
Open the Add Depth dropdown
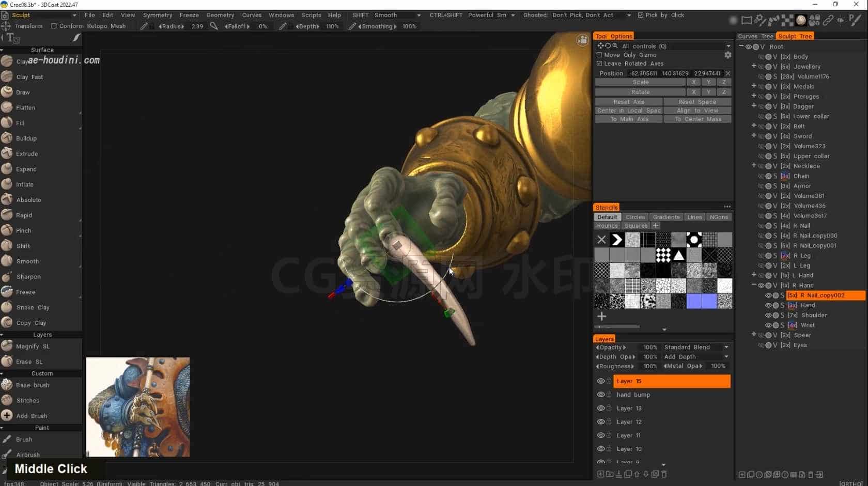pyautogui.click(x=696, y=357)
